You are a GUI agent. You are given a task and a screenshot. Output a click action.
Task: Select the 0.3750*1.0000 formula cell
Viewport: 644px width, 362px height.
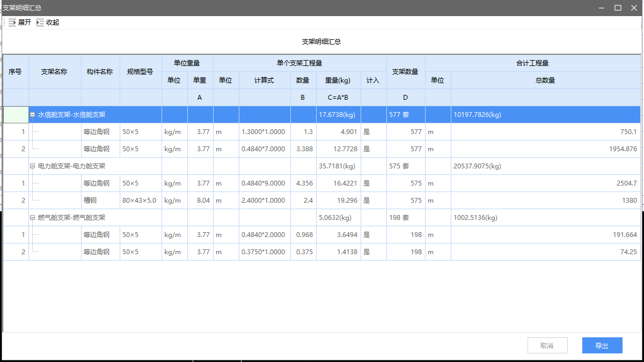[x=264, y=252]
